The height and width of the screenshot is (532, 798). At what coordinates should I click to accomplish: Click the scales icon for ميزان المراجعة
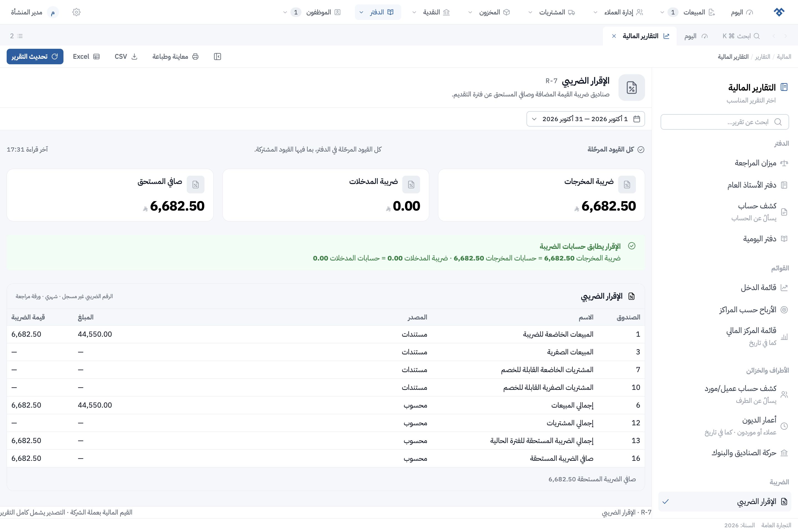coord(784,163)
